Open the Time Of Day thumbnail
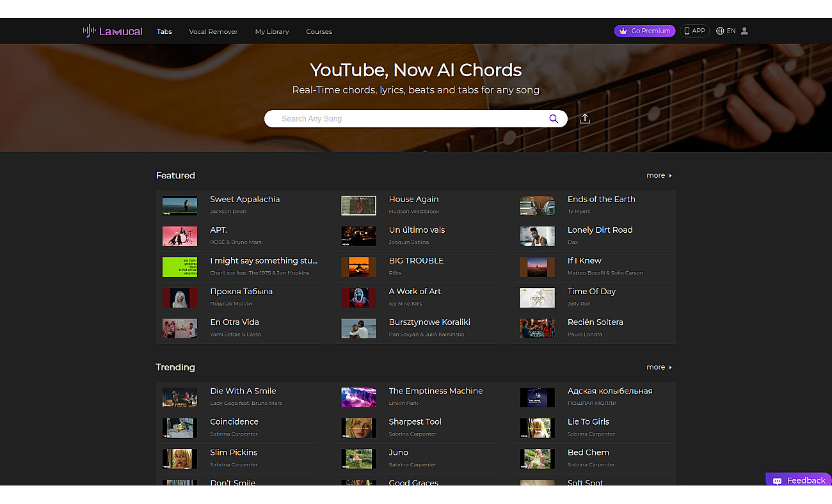 pyautogui.click(x=537, y=297)
